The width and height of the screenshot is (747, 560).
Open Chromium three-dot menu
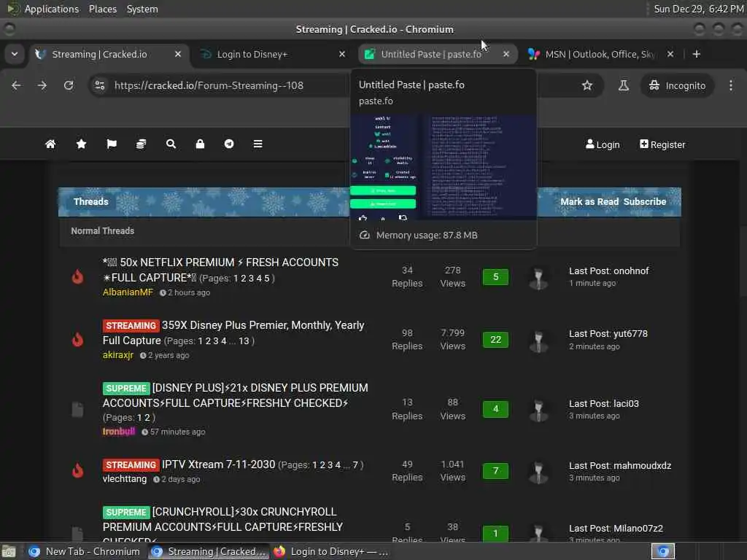[731, 85]
